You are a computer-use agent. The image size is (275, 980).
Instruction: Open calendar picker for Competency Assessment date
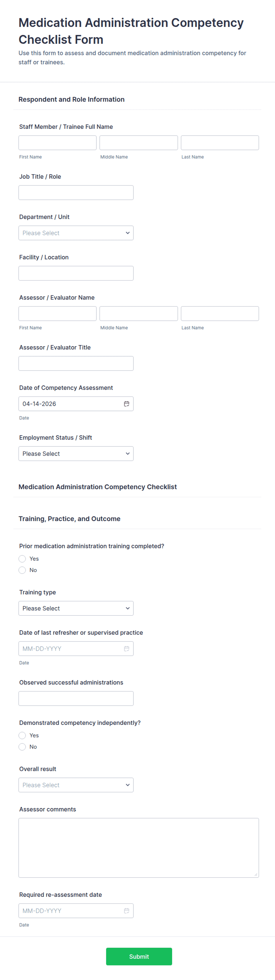126,404
